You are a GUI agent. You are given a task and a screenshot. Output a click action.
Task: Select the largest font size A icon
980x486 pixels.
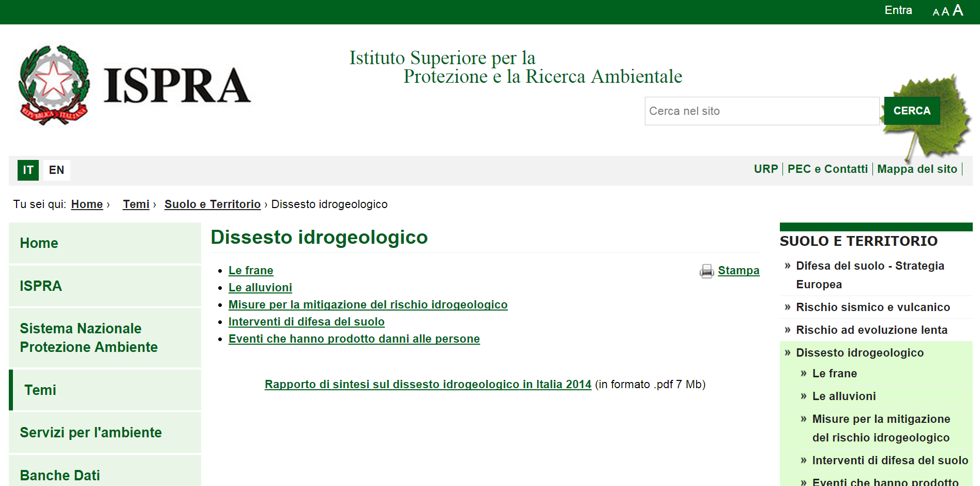coord(958,10)
